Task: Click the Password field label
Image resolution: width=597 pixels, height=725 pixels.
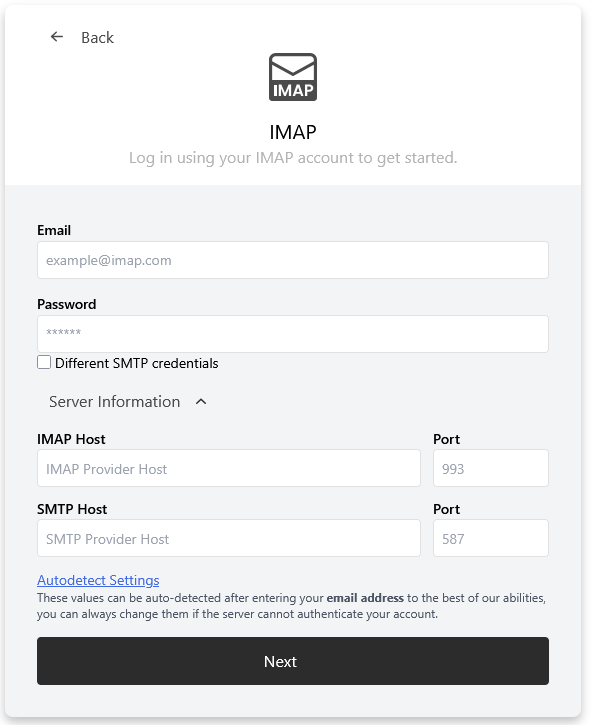Action: pyautogui.click(x=67, y=304)
